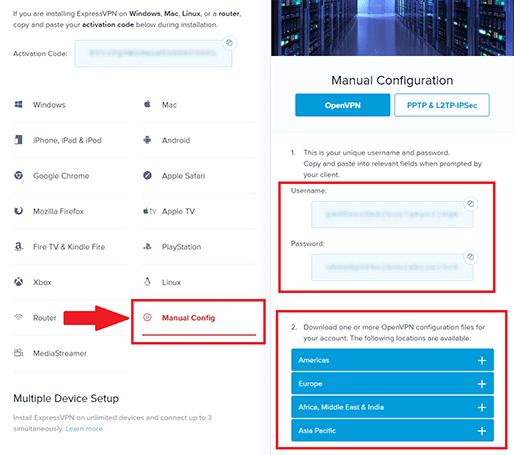514x455 pixels.
Task: Click the Linux penguin icon
Action: pyautogui.click(x=147, y=282)
